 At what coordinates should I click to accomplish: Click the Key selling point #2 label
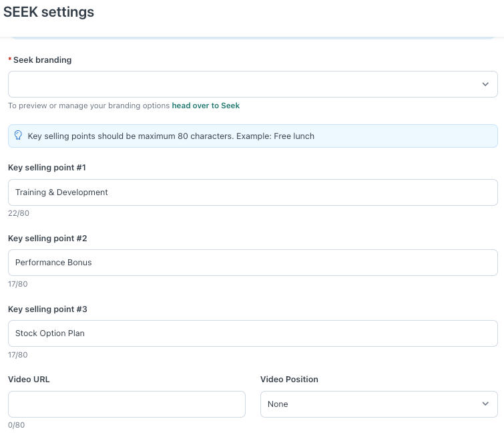coord(47,239)
